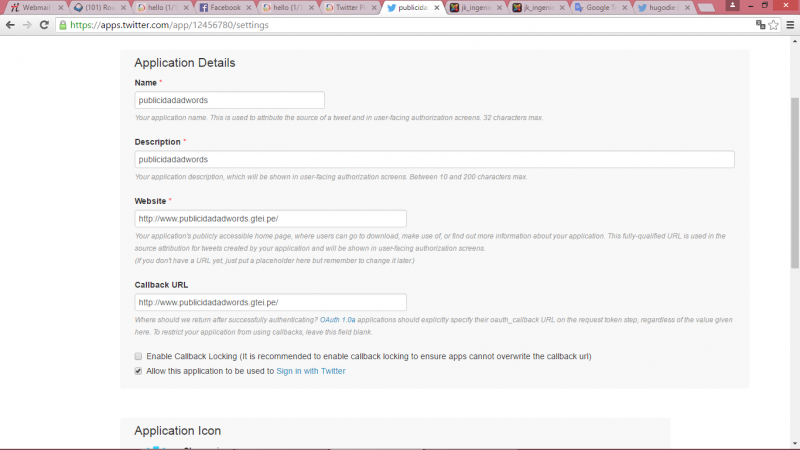Click the Description label
The width and height of the screenshot is (800, 450).
pos(158,142)
